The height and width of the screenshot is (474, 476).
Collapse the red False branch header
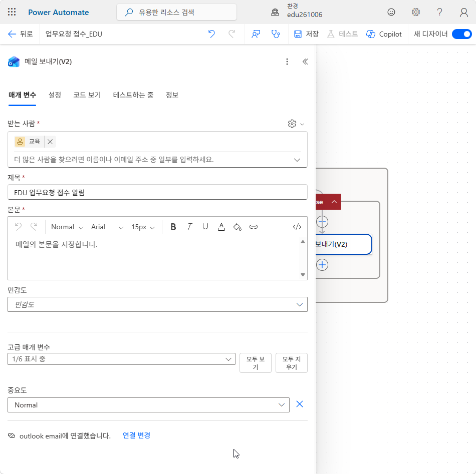pyautogui.click(x=334, y=202)
